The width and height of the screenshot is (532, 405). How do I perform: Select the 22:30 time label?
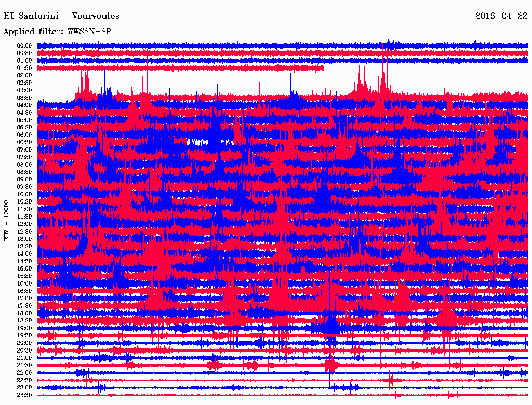[24, 380]
